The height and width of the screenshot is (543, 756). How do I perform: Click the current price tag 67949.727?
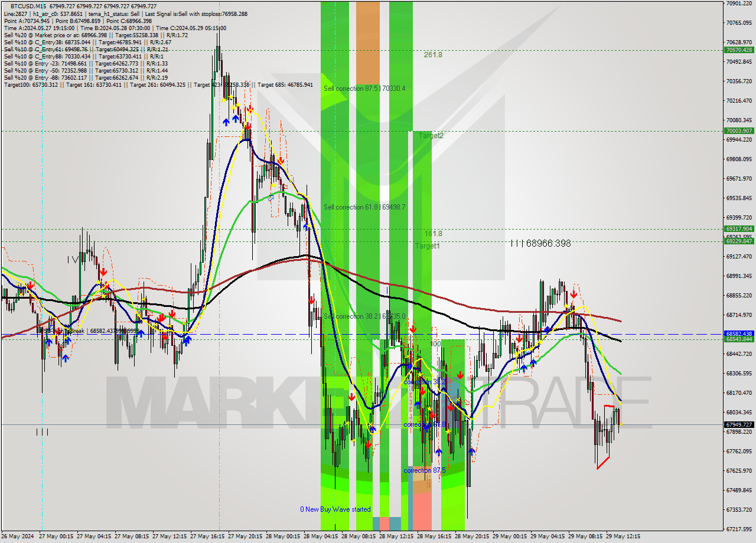739,424
